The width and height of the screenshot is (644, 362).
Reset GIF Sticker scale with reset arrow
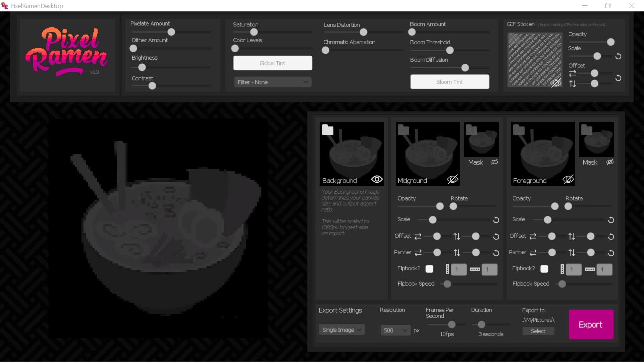(618, 56)
